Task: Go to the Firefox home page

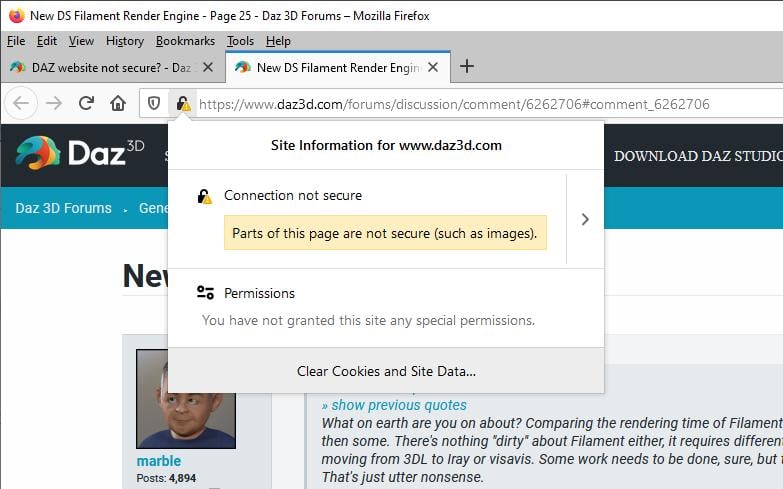Action: click(x=118, y=103)
